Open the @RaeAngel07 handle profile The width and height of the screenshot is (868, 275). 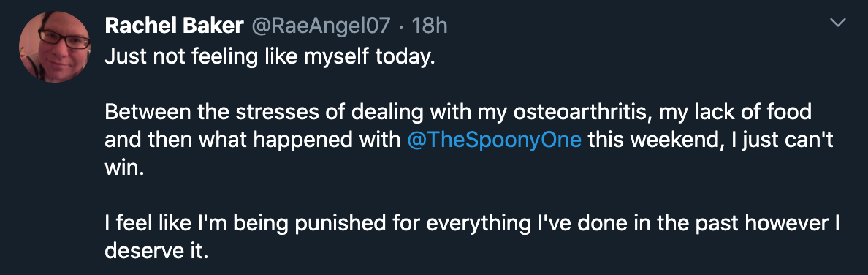click(x=321, y=26)
